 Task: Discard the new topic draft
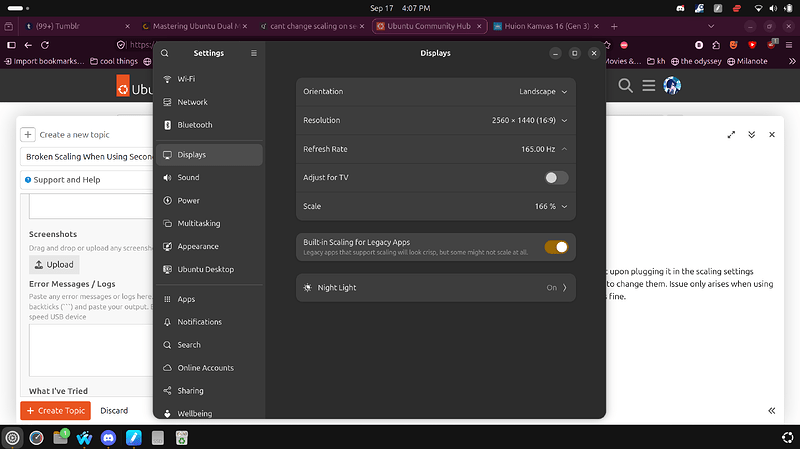pyautogui.click(x=114, y=411)
